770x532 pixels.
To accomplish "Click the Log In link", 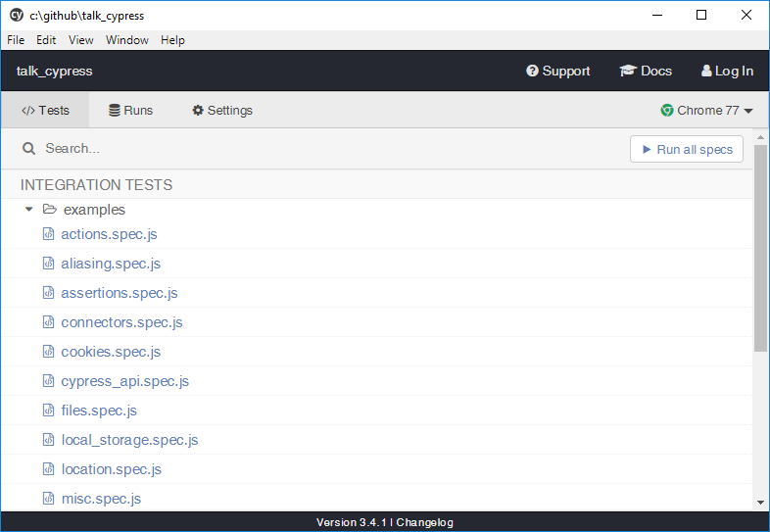I will pos(727,71).
